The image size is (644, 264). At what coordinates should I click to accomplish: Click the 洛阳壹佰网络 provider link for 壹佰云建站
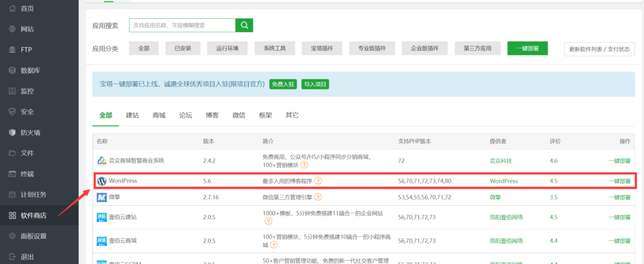[507, 217]
